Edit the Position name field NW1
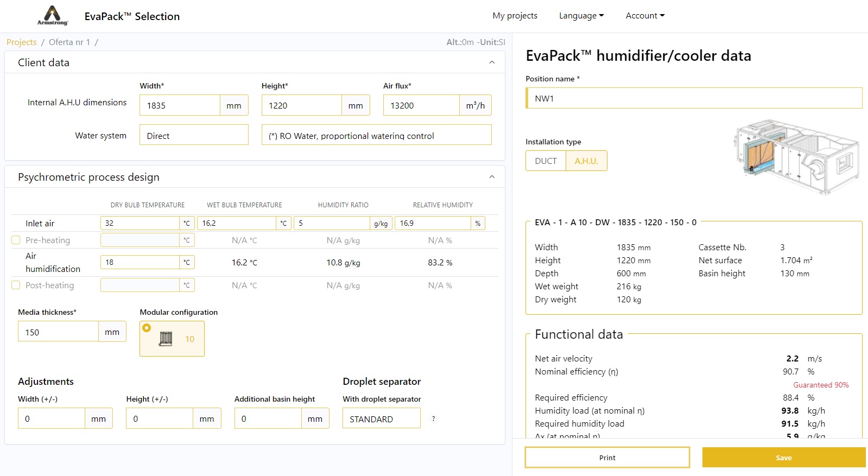Screen dimensions: 868x476 [694, 98]
